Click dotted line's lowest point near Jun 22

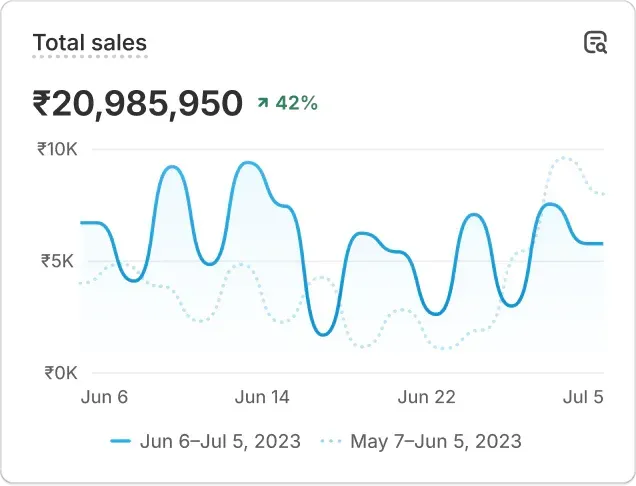tap(443, 349)
